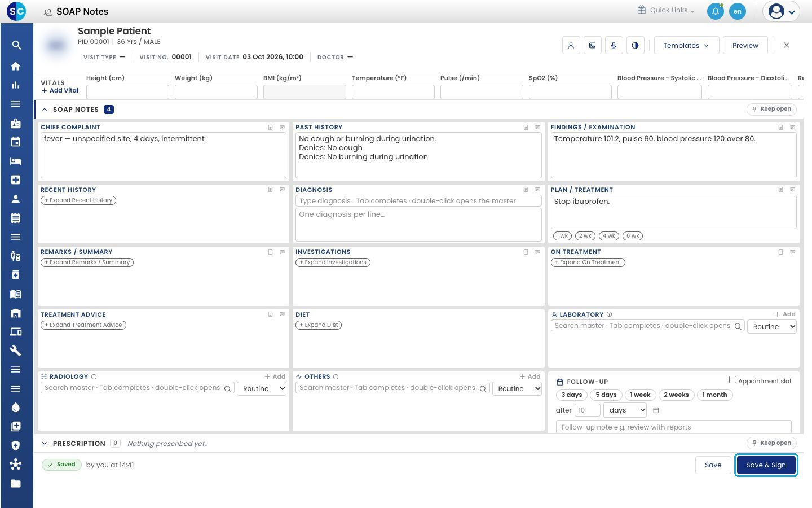Expand the Prescription section chevron
Screen dimensions: 812x508
[45, 444]
